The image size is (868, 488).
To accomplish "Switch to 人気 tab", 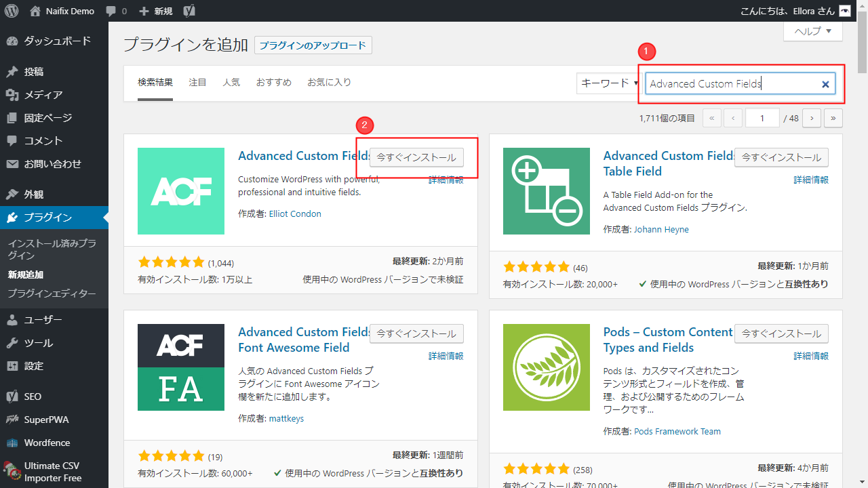I will point(231,83).
